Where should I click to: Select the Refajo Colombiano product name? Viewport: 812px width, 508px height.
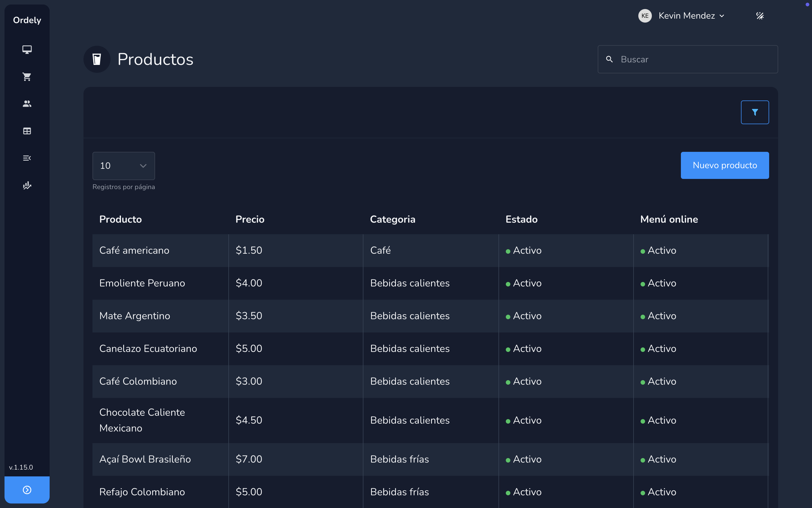click(142, 492)
